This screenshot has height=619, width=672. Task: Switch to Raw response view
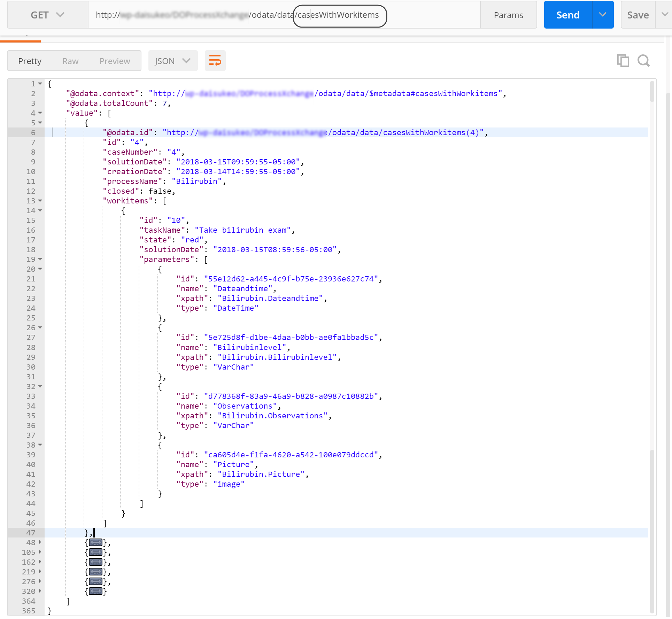pos(70,61)
